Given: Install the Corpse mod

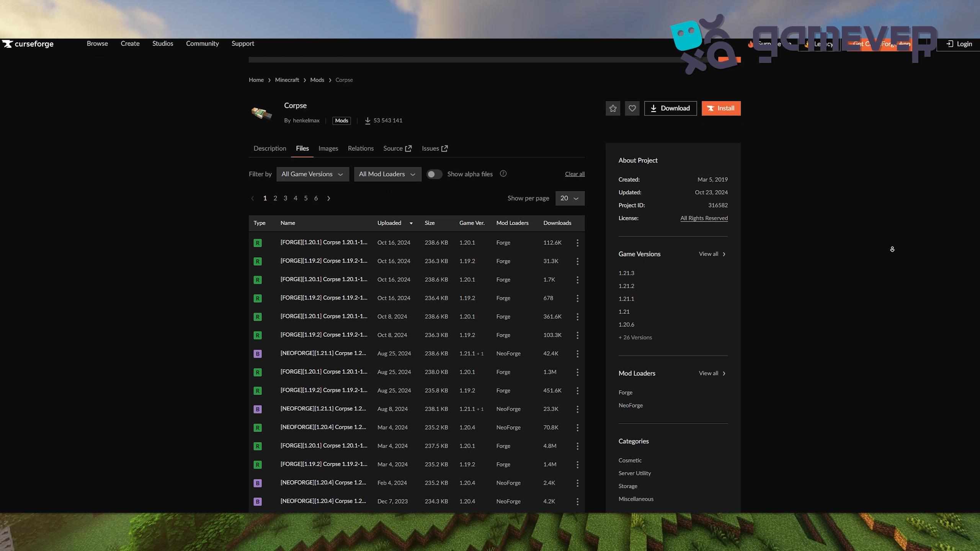Looking at the screenshot, I should click(721, 108).
